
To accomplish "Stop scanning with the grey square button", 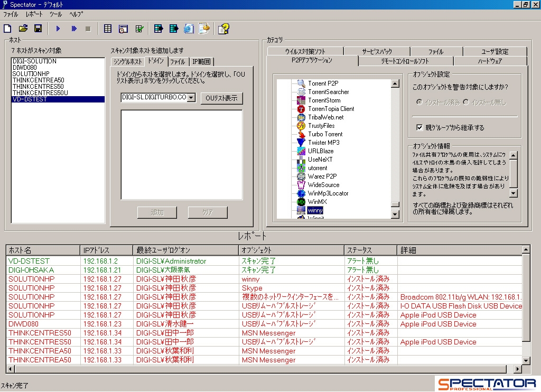I will click(x=88, y=29).
